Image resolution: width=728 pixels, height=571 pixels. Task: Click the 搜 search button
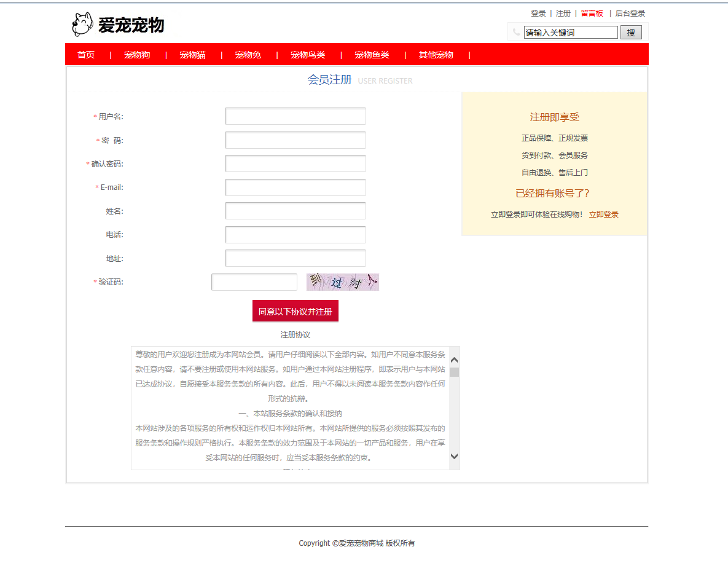pyautogui.click(x=631, y=32)
